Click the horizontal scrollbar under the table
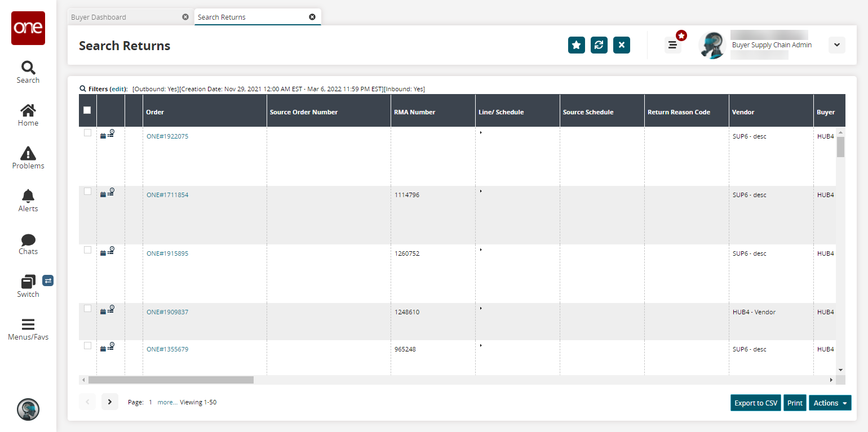Screen dimensions: 868x432 click(x=171, y=380)
